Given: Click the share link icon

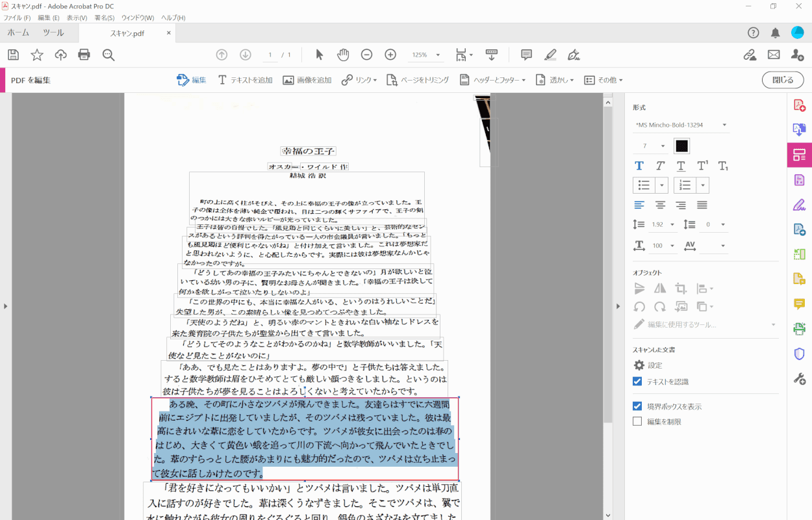Looking at the screenshot, I should [750, 55].
